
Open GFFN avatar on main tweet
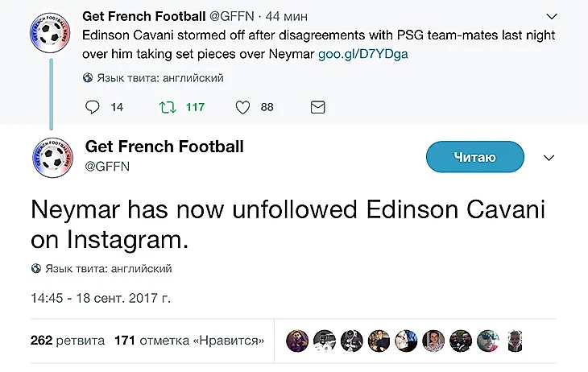point(52,158)
